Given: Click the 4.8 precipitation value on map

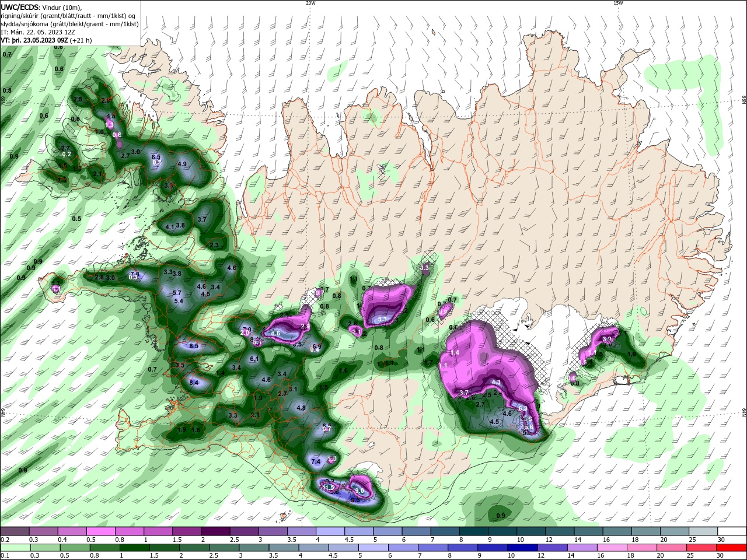Looking at the screenshot, I should 301,408.
